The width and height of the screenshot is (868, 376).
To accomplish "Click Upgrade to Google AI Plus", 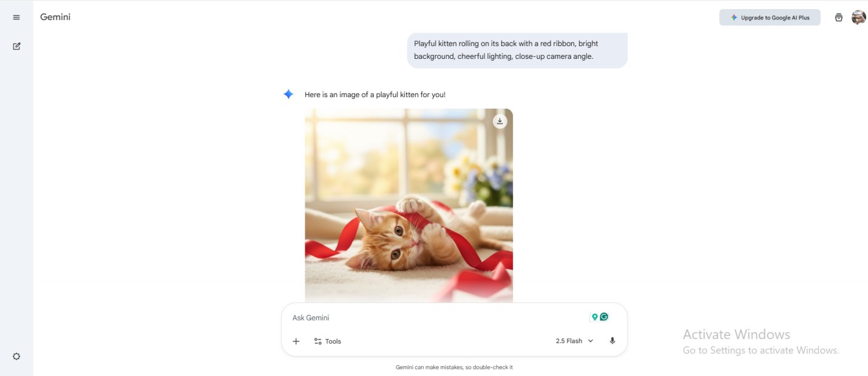I will pyautogui.click(x=770, y=18).
